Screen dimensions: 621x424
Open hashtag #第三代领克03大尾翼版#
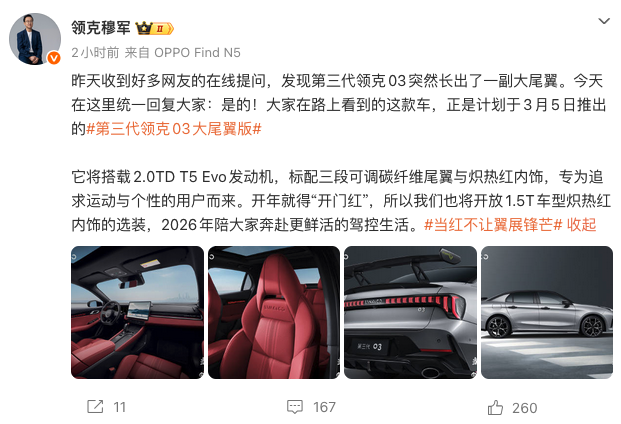pyautogui.click(x=174, y=129)
